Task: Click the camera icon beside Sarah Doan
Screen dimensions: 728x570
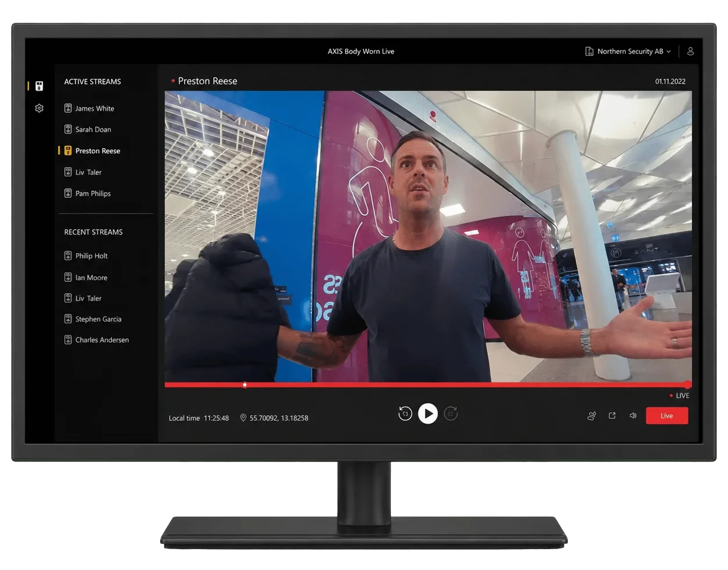Action: pos(68,129)
